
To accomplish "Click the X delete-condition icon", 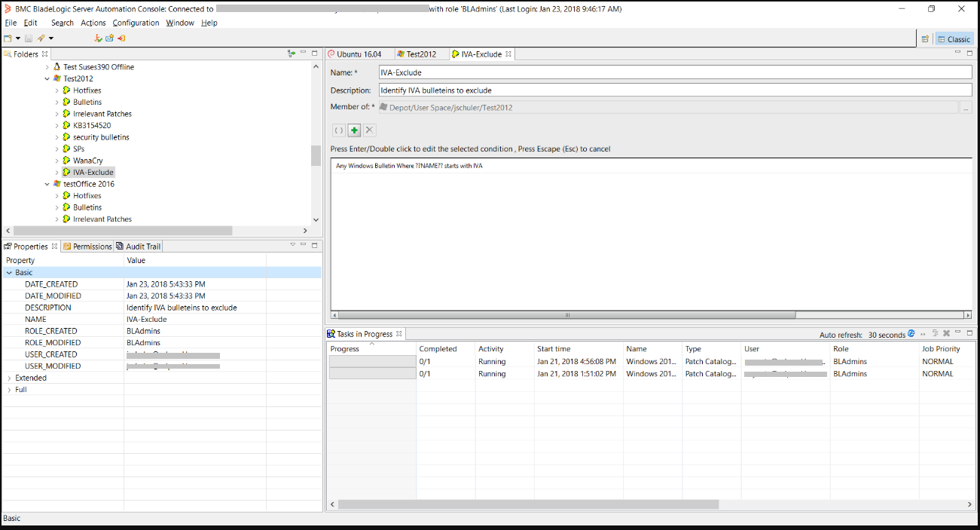I will (369, 130).
